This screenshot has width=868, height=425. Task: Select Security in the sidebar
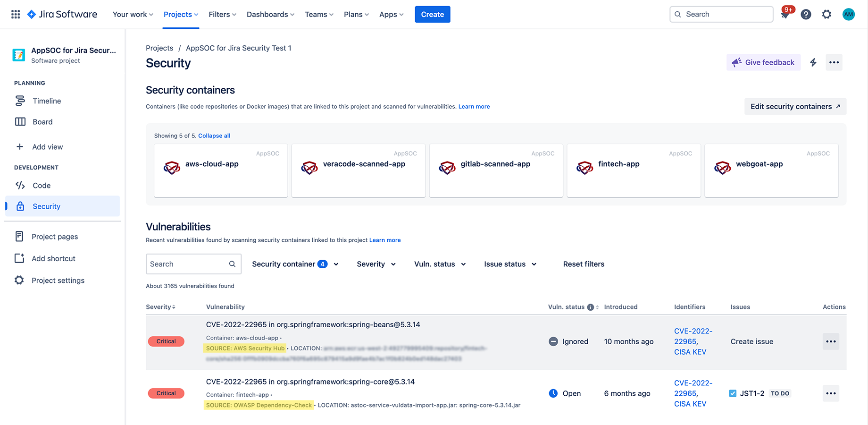(x=62, y=206)
